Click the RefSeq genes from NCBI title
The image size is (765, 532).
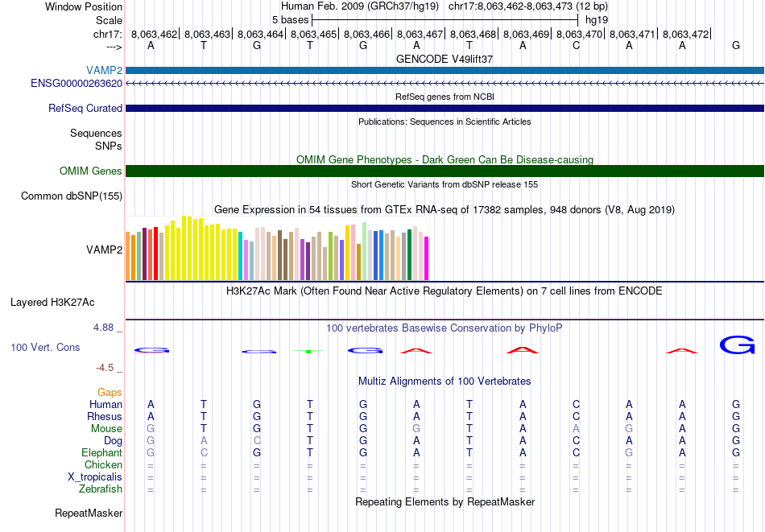[445, 97]
